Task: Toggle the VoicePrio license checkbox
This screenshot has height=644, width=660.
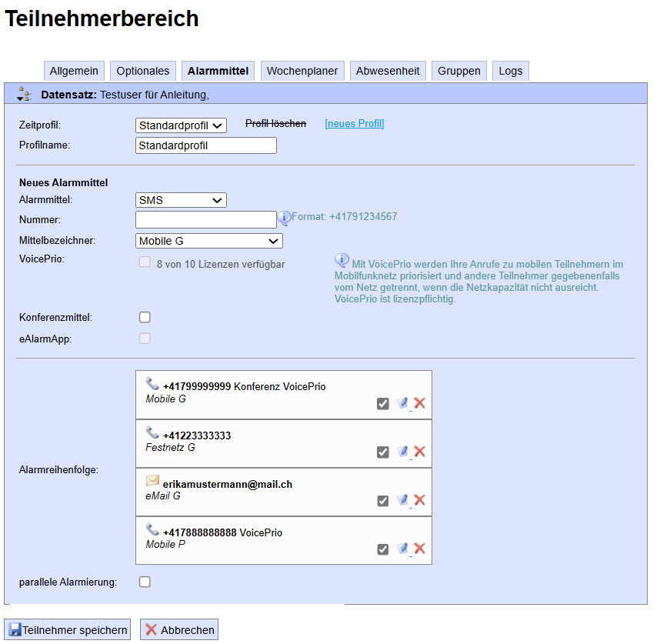Action: 145,262
